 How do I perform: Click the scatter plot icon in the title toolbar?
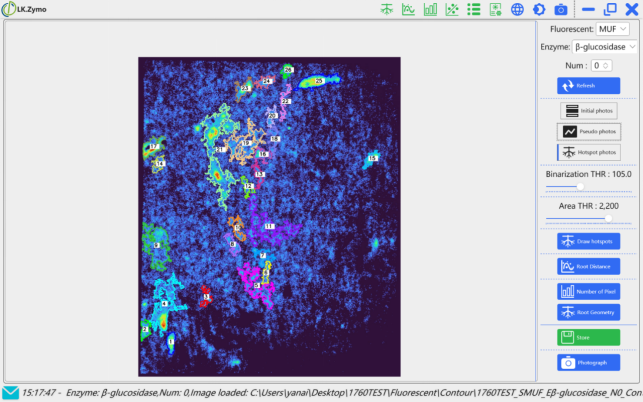(452, 10)
